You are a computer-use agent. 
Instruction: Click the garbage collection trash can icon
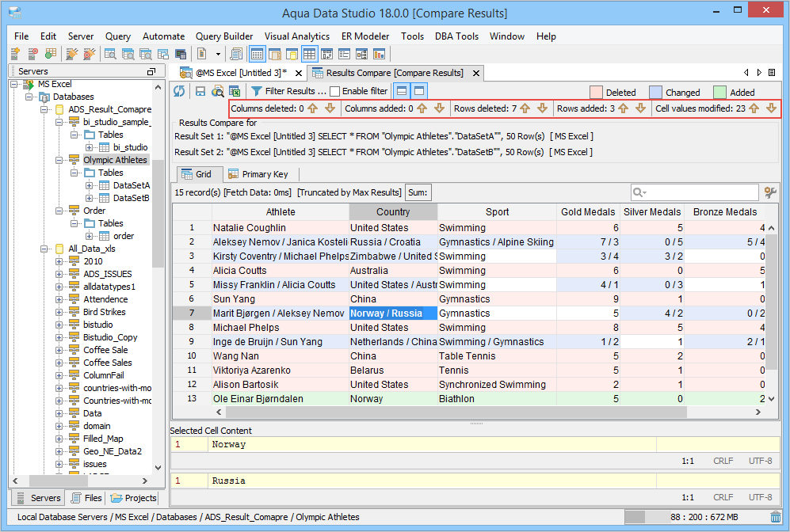click(x=776, y=517)
